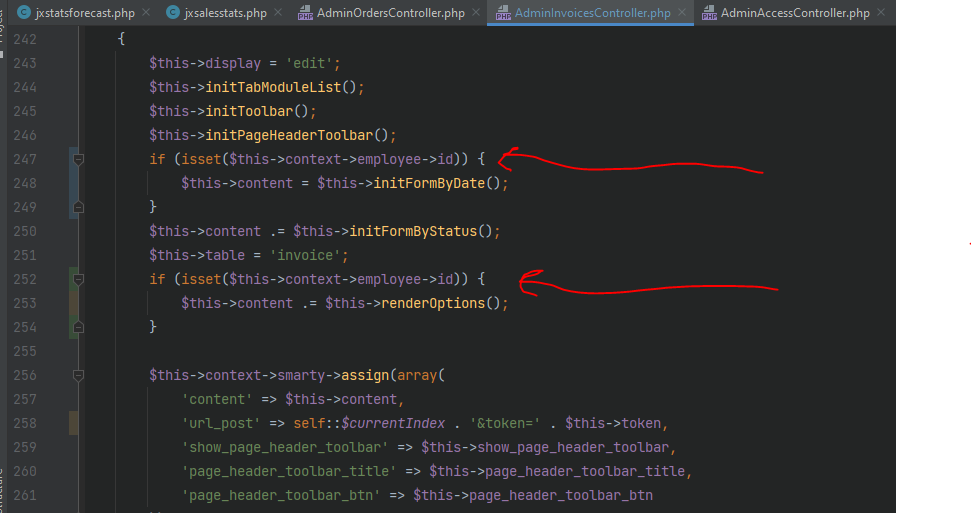Click the 'content' array key

217,400
